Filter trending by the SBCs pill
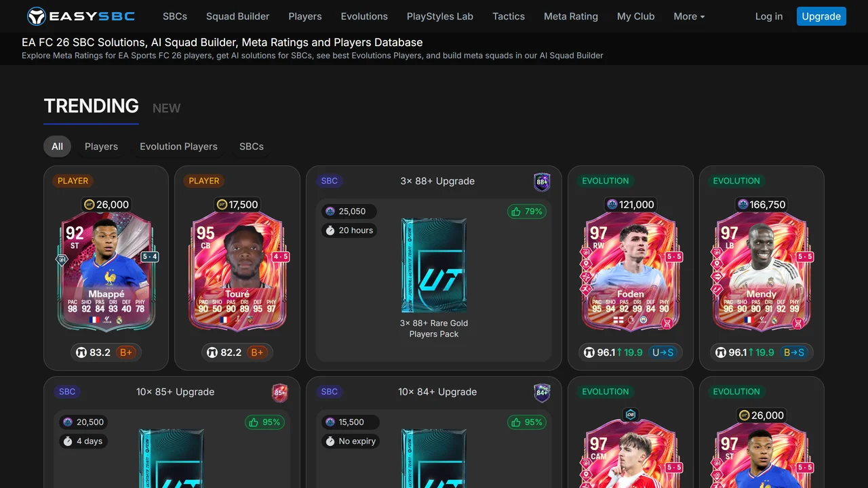The width and height of the screenshot is (868, 488). [252, 146]
